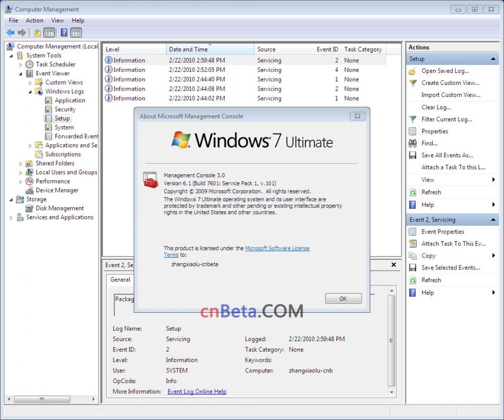Collapse the Event 2, Servicing actions section

coord(493,220)
